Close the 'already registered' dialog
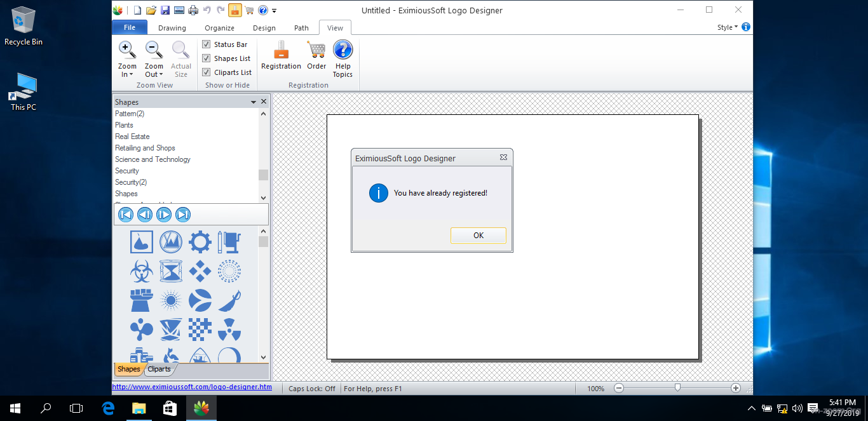Viewport: 868px width, 421px height. tap(503, 157)
